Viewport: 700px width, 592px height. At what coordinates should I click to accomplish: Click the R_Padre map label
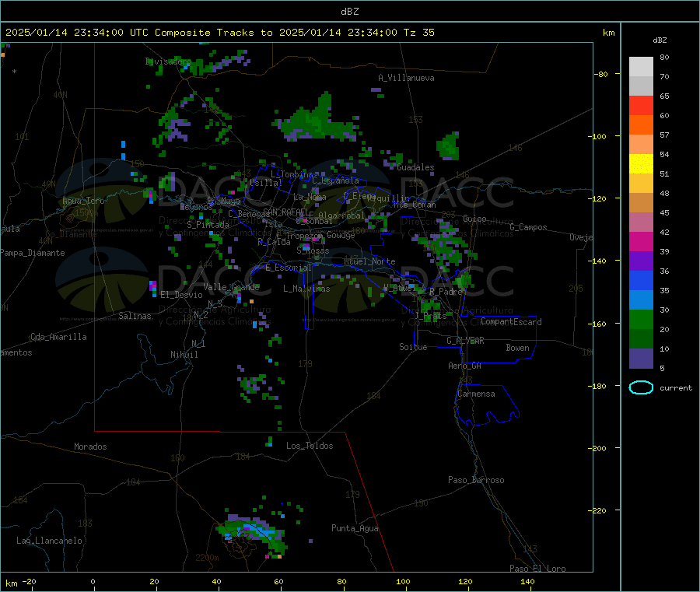446,292
